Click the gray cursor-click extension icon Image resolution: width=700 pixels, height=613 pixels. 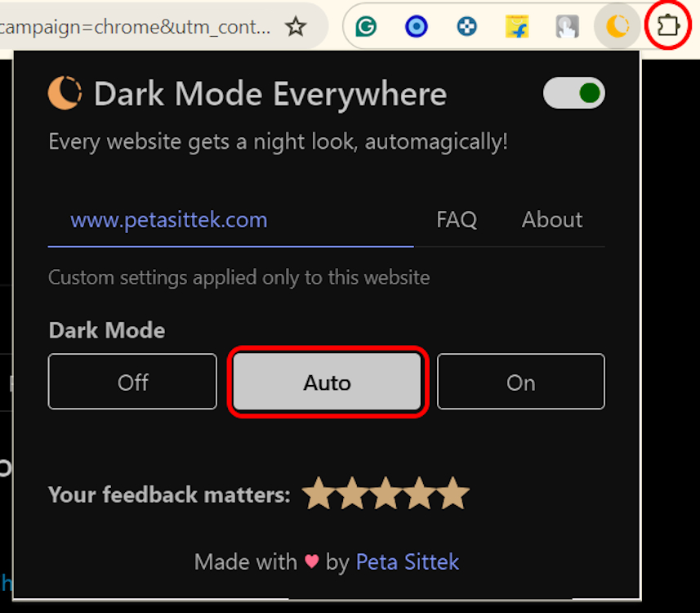567,25
